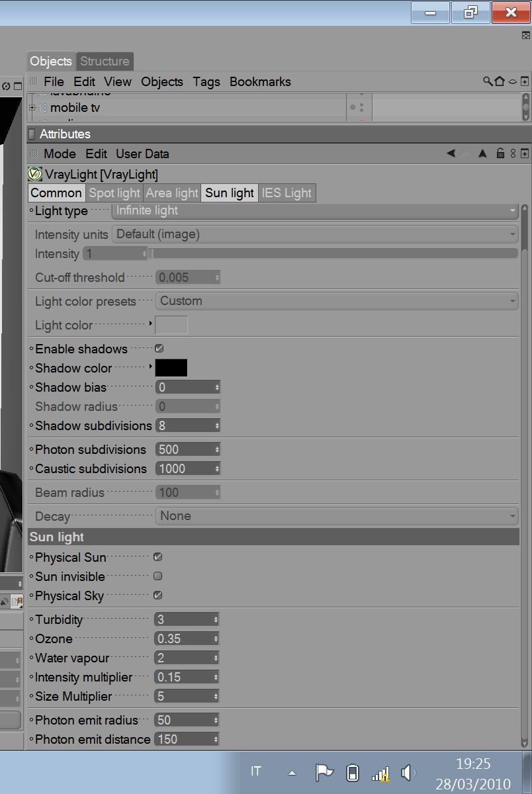The height and width of the screenshot is (794, 532).
Task: Expand the Light color disclosure triangle
Action: coord(151,324)
